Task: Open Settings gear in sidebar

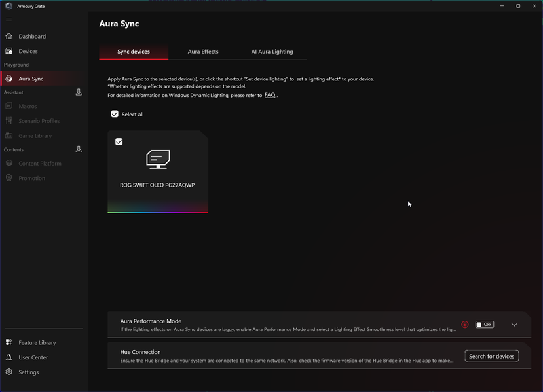Action: pos(9,372)
